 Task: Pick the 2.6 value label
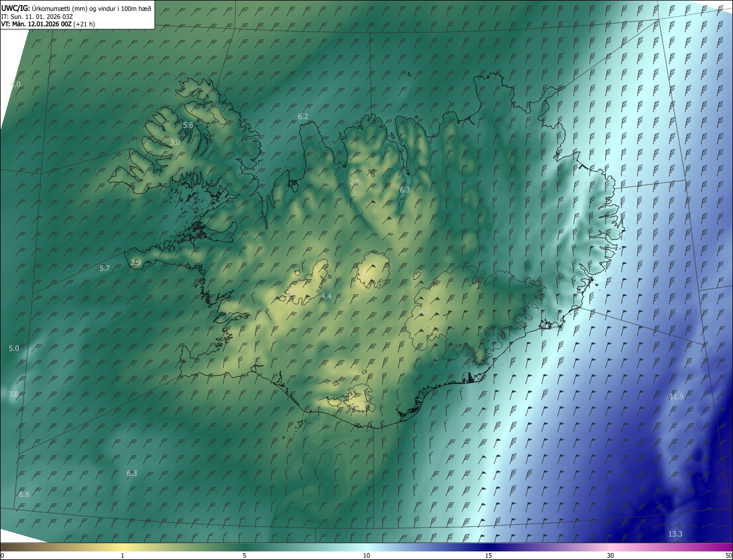tap(355, 182)
